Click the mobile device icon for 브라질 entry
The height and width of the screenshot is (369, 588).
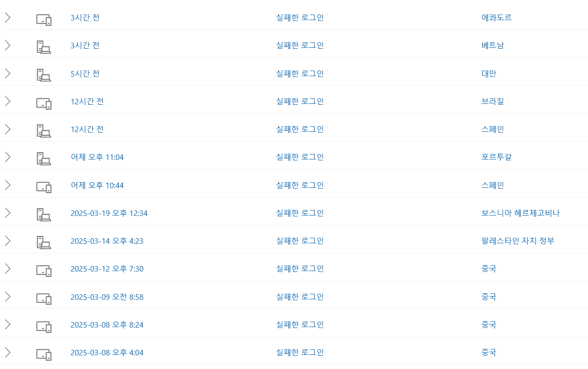click(x=44, y=104)
